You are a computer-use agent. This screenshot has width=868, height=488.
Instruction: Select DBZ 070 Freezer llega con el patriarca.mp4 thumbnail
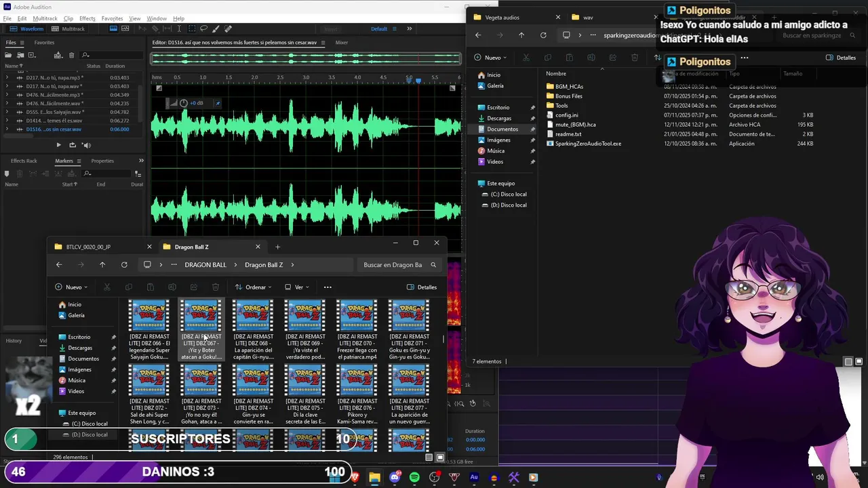[357, 331]
